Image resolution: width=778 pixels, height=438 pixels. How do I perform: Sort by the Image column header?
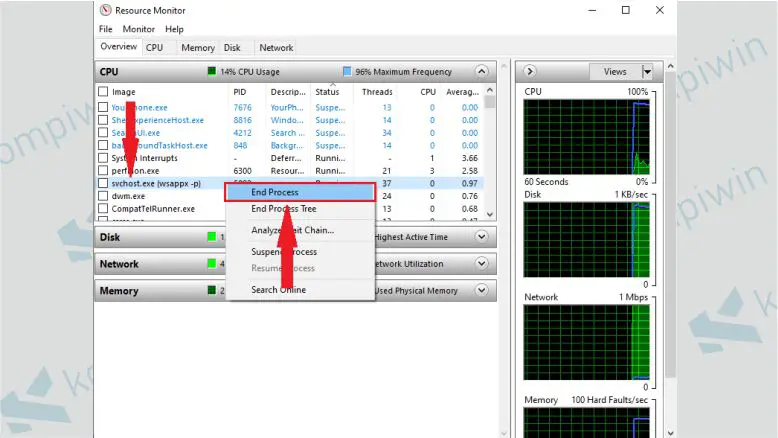[x=124, y=92]
